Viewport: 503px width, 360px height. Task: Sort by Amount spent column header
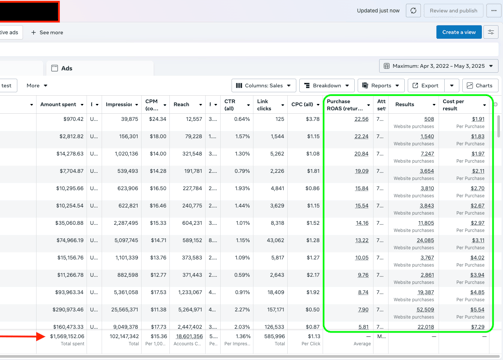pos(58,104)
